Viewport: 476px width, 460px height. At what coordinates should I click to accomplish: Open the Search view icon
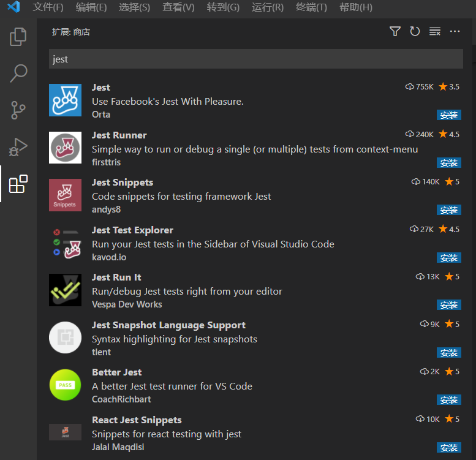tap(18, 73)
